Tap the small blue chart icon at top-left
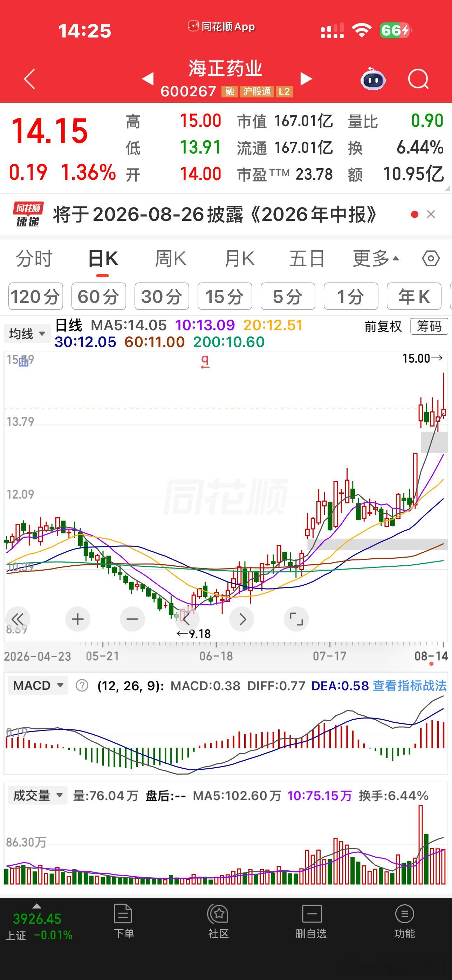 [x=23, y=361]
